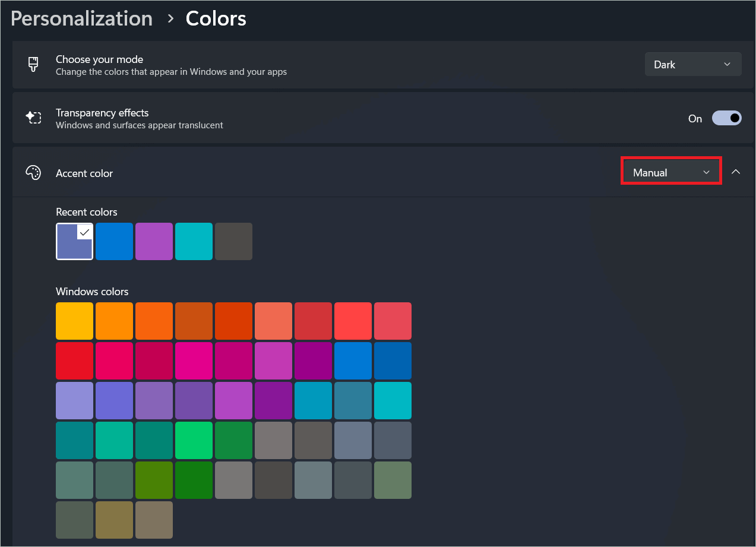
Task: Select the dark sage gray swatch in last row
Action: (74, 520)
